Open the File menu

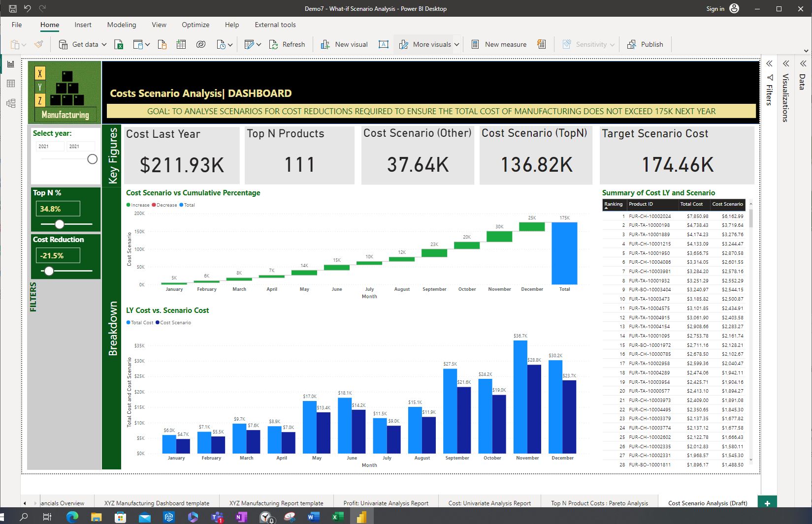(x=17, y=25)
